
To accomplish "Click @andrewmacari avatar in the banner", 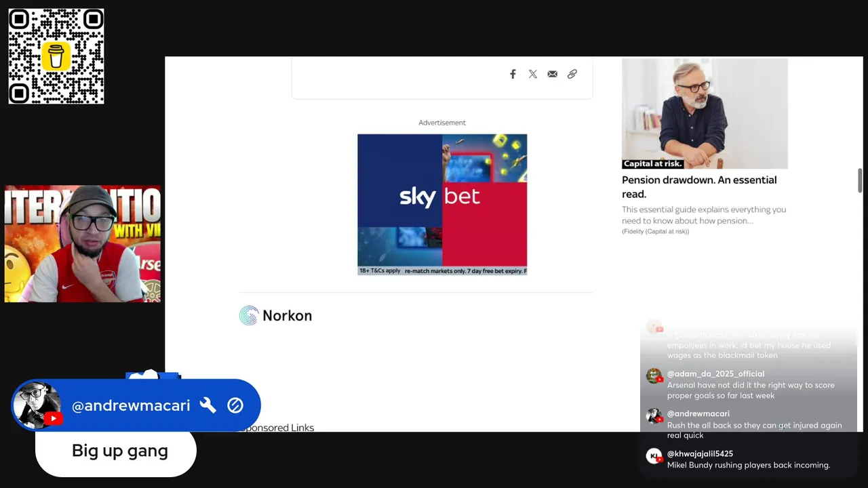I will (37, 405).
